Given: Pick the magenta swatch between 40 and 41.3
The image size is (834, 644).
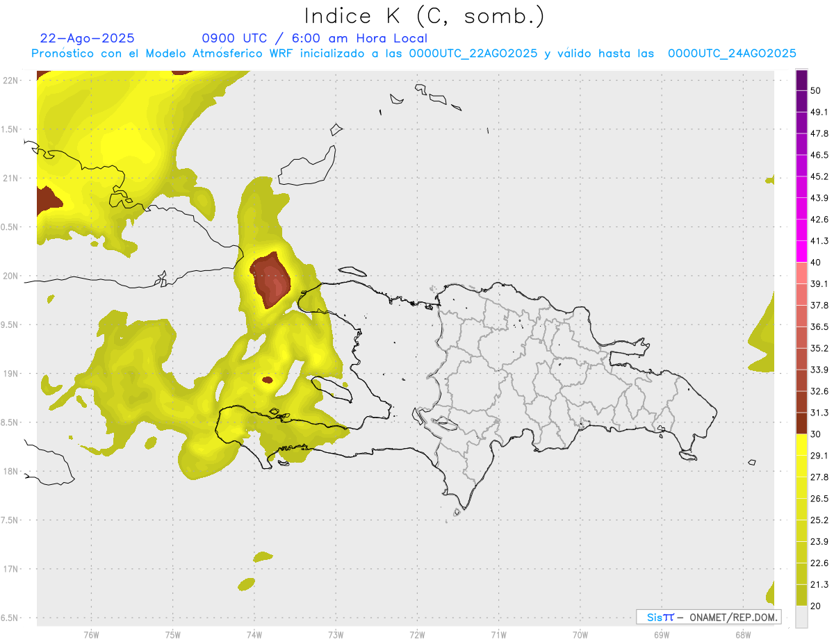Looking at the screenshot, I should tap(801, 251).
